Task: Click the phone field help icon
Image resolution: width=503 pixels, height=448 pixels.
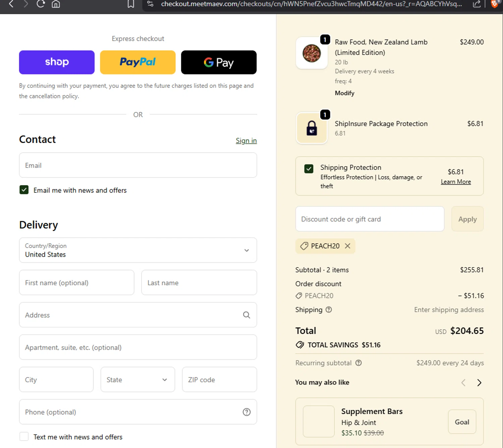Action: pos(246,412)
